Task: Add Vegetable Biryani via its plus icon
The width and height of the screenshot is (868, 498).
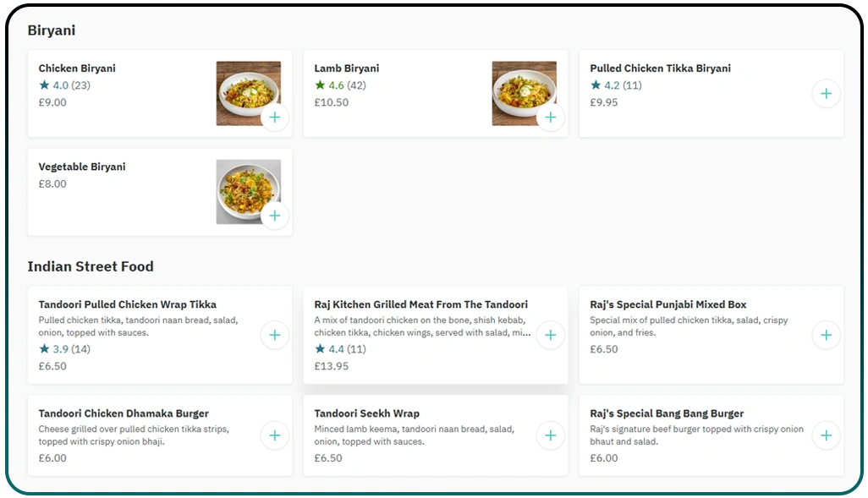Action: coord(275,216)
